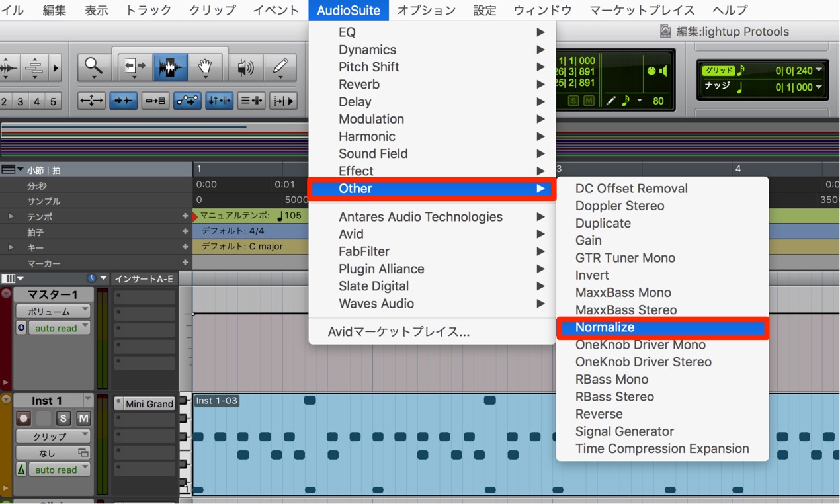Open the edit window view selector icon
Image resolution: width=840 pixels, height=504 pixels.
click(x=12, y=279)
